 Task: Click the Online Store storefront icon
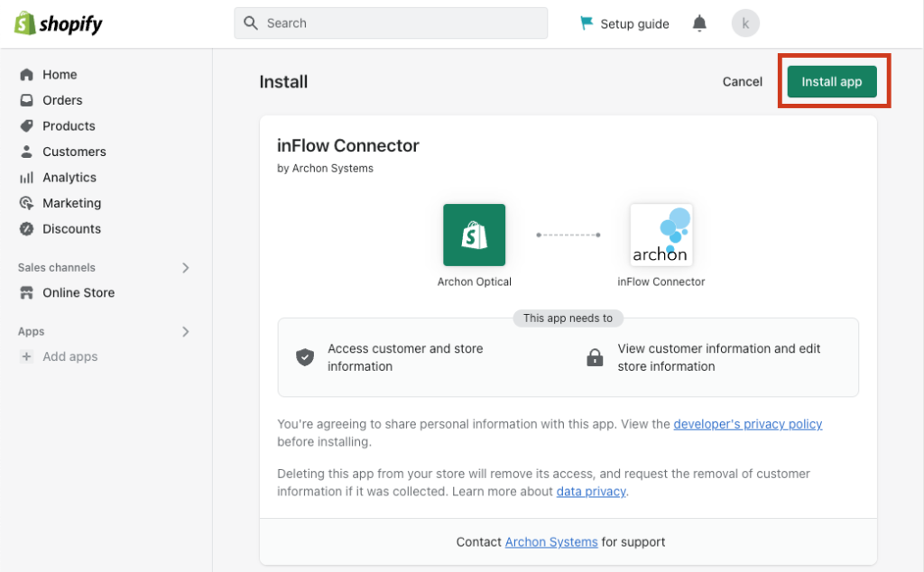coord(26,293)
